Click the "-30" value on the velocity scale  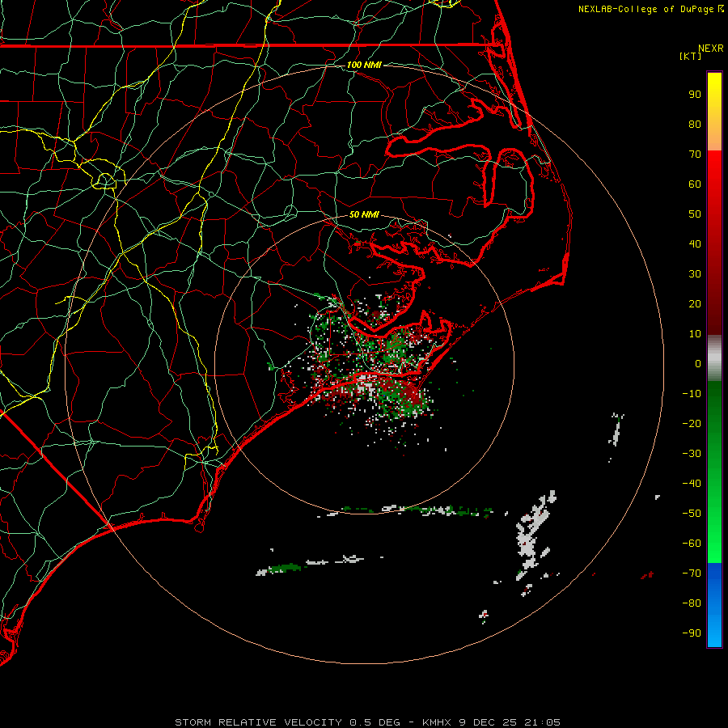point(692,454)
